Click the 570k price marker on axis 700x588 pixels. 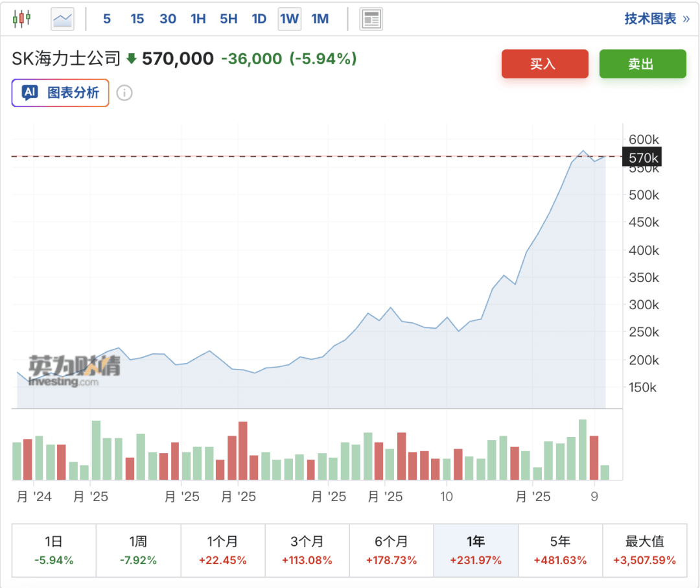pyautogui.click(x=642, y=157)
